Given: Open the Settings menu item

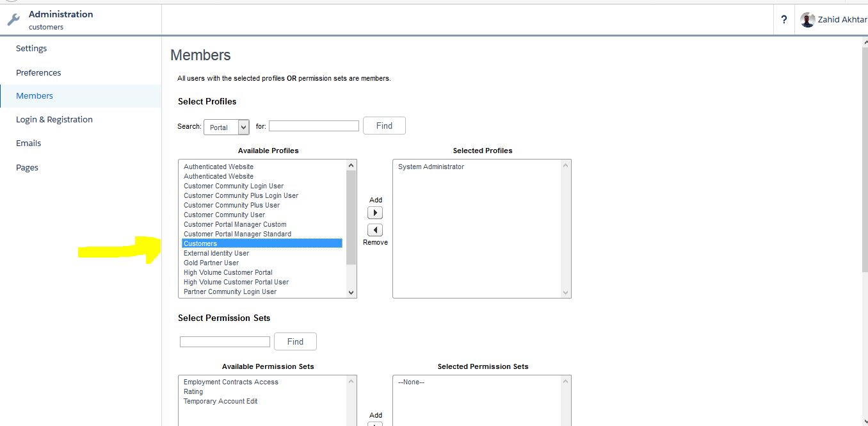Looking at the screenshot, I should pyautogui.click(x=31, y=49).
